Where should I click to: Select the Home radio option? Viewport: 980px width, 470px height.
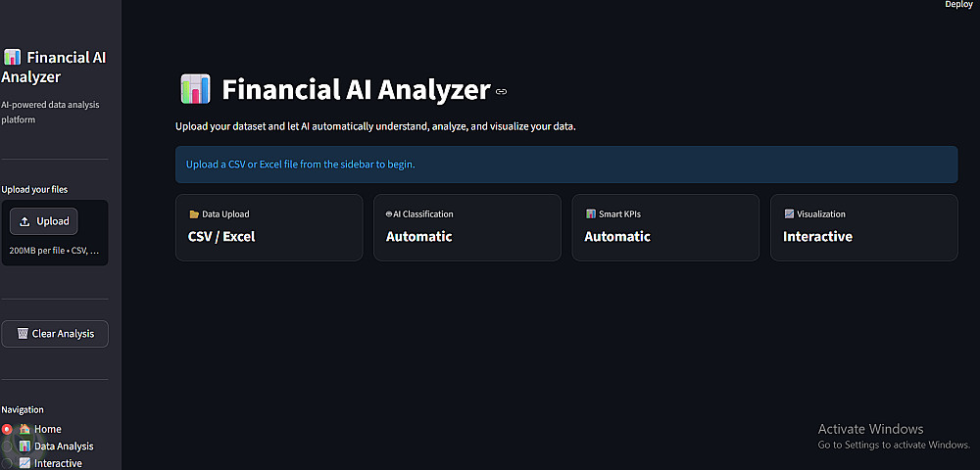(x=7, y=429)
